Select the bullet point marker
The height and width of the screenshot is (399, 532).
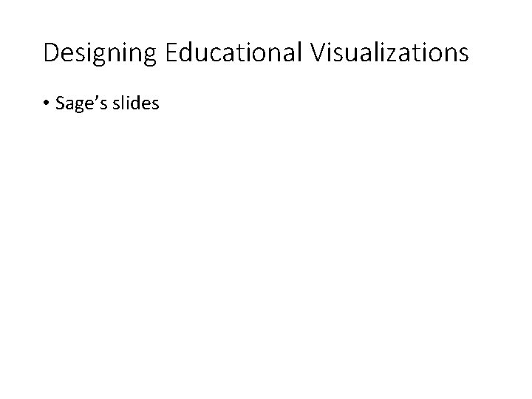(x=48, y=105)
